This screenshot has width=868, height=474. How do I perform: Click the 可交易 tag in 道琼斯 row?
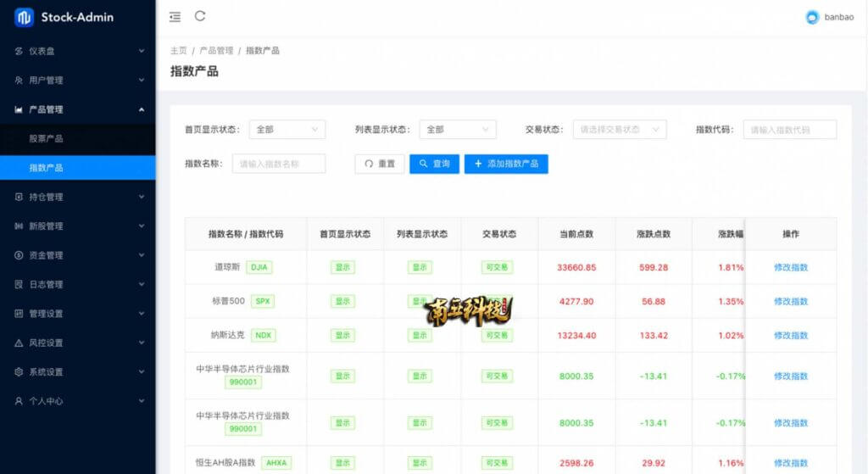pyautogui.click(x=497, y=267)
